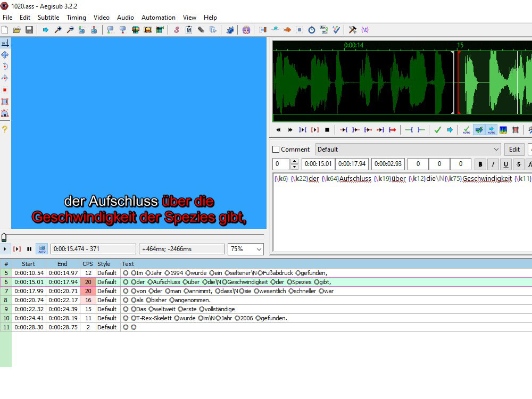This screenshot has width=532, height=399.
Task: Stop audio playback
Action: 327,130
